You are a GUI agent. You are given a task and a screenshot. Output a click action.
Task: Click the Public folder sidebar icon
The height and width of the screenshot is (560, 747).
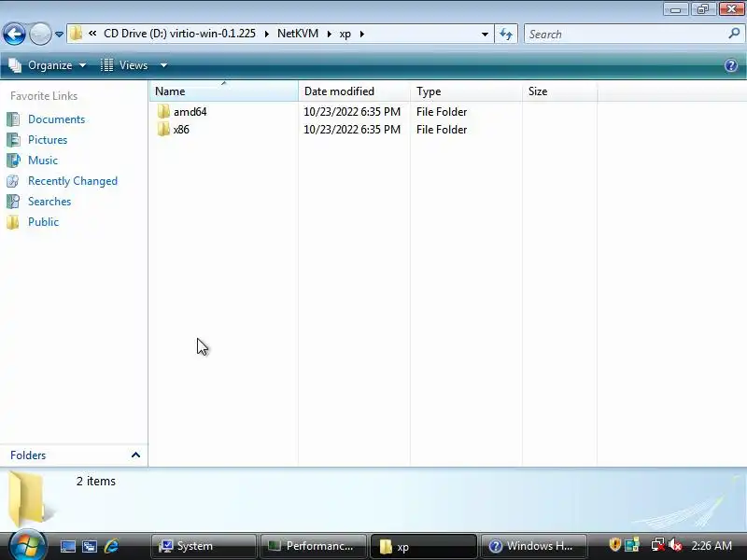[13, 222]
